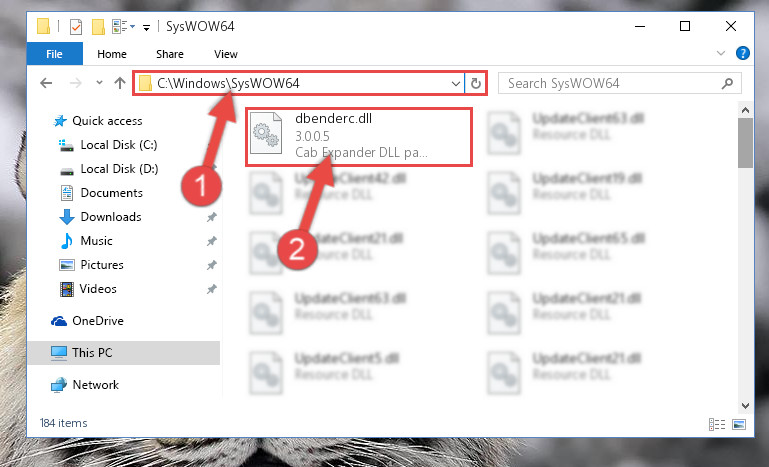Switch to the View ribbon tab

pos(226,54)
